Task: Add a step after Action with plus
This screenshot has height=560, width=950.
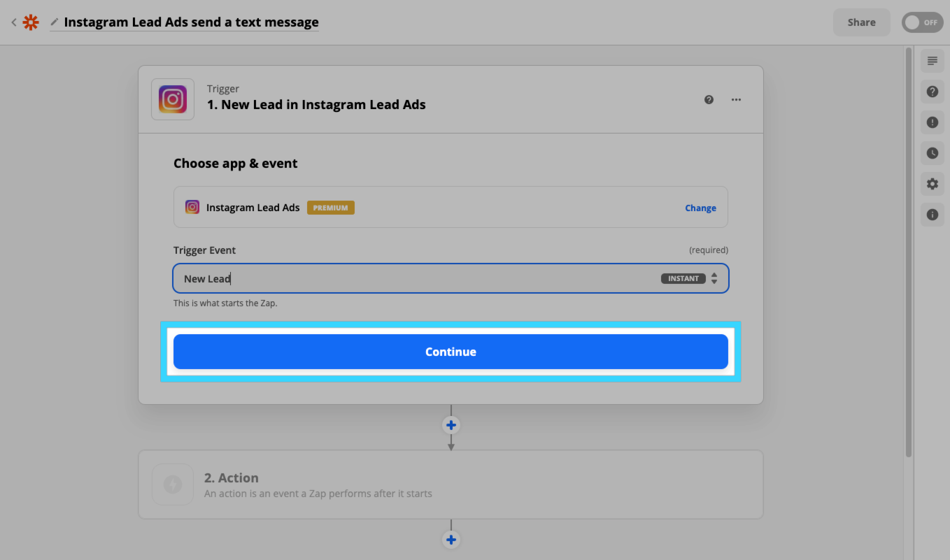Action: (451, 540)
